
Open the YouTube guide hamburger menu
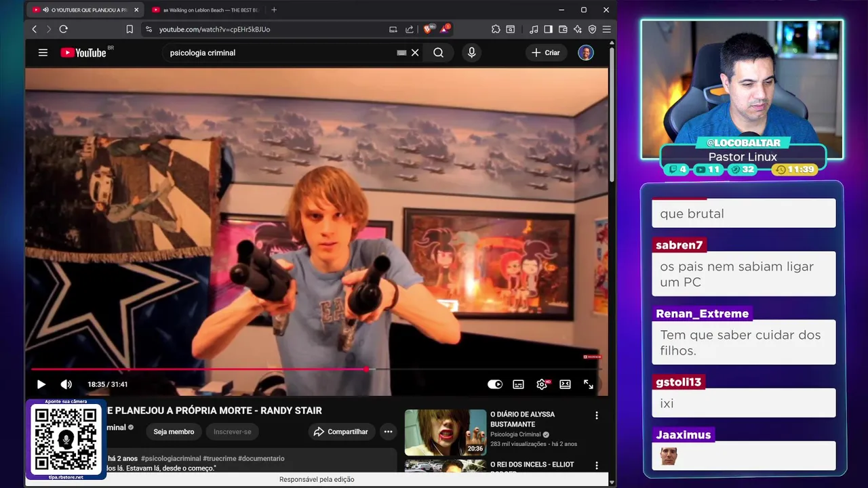coord(43,52)
